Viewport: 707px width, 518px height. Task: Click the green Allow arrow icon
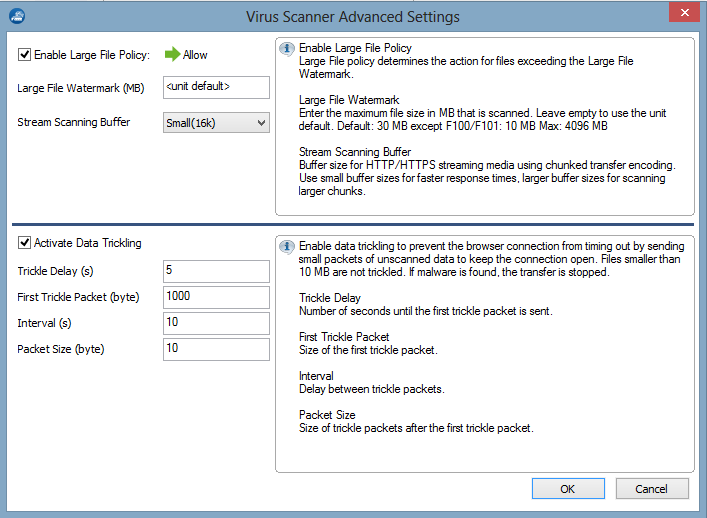pyautogui.click(x=171, y=55)
